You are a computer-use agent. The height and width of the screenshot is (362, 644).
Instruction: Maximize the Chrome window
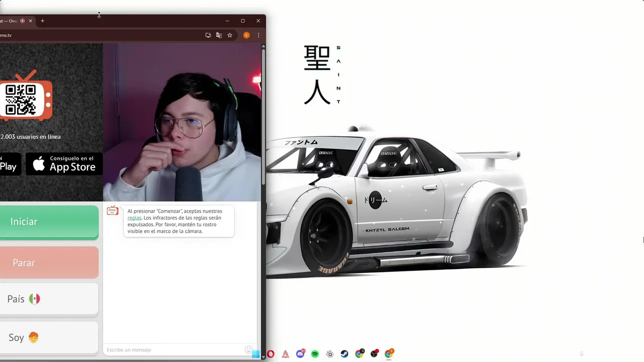click(243, 21)
